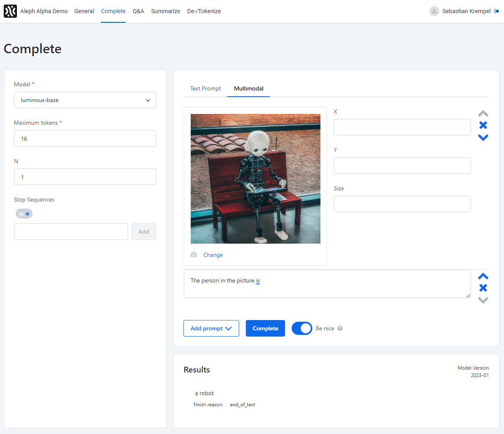Viewport: 504px width, 434px height.
Task: Open the Model dropdown showing luminous-base
Action: point(85,100)
